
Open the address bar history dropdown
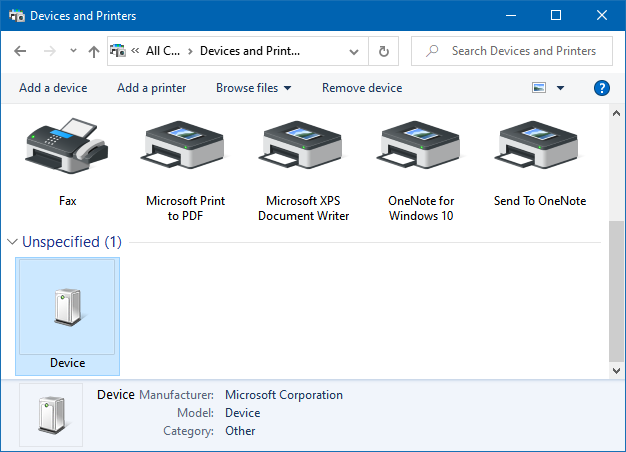coord(354,52)
